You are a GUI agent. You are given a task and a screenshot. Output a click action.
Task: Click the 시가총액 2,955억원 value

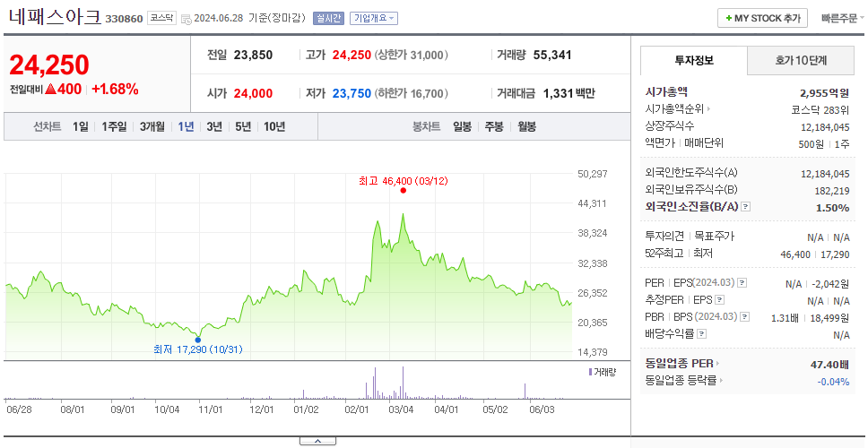point(824,92)
